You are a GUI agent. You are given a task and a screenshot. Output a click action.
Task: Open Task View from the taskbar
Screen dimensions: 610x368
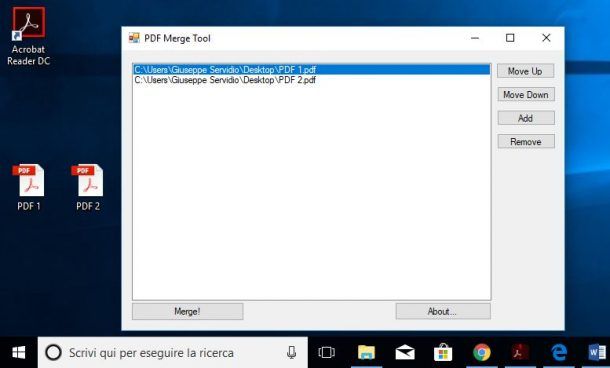pos(326,352)
